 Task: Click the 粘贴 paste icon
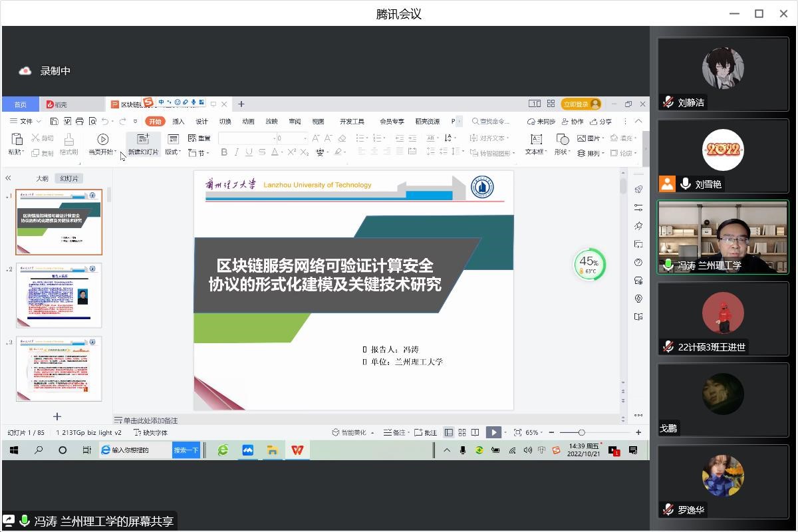click(x=17, y=139)
